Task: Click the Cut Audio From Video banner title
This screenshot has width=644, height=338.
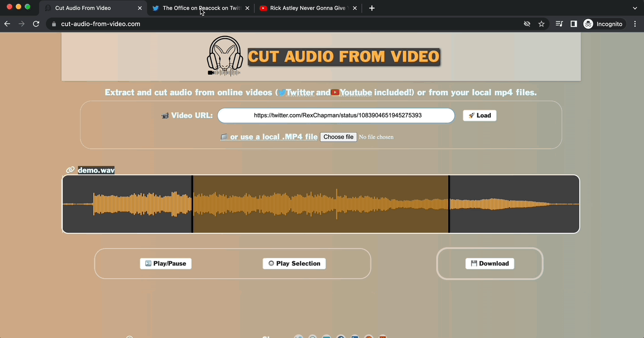Action: pyautogui.click(x=344, y=57)
